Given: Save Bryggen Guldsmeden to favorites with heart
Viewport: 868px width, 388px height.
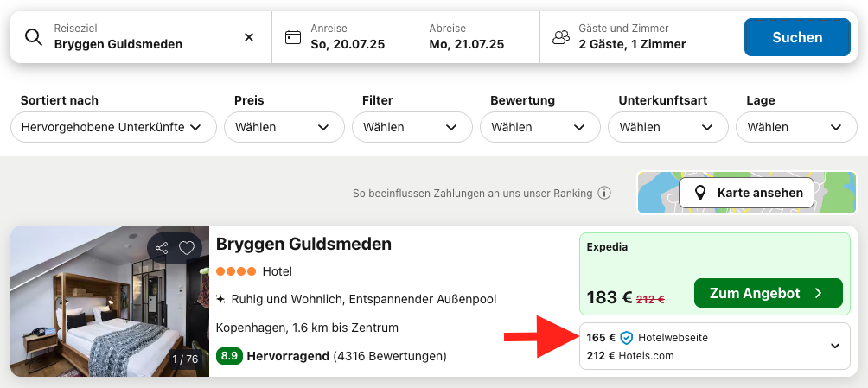Looking at the screenshot, I should point(187,248).
